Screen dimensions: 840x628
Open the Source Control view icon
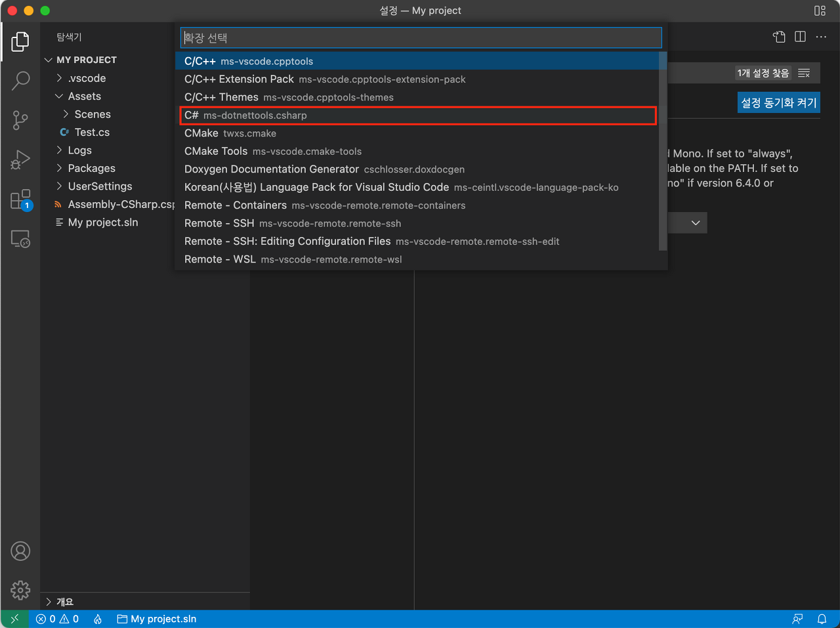click(20, 120)
